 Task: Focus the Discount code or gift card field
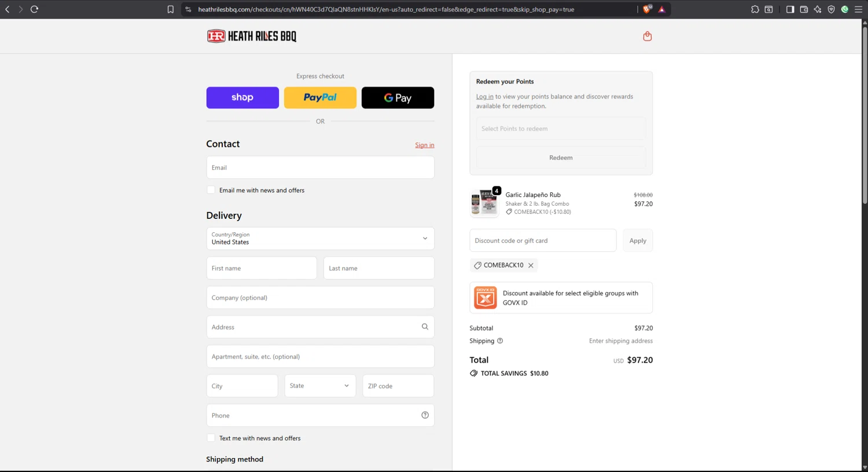(x=543, y=240)
